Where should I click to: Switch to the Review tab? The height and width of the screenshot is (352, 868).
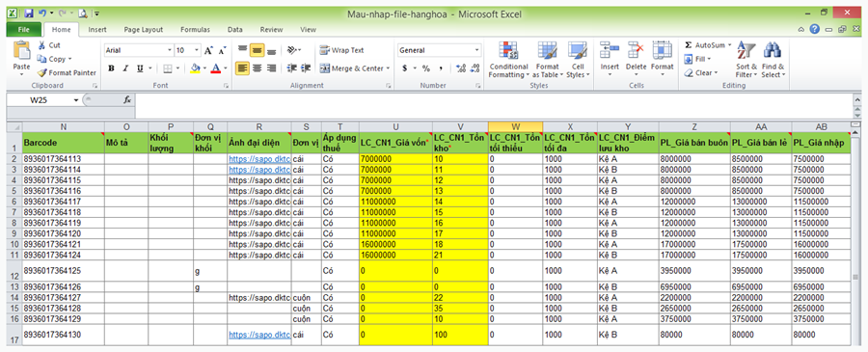point(271,30)
